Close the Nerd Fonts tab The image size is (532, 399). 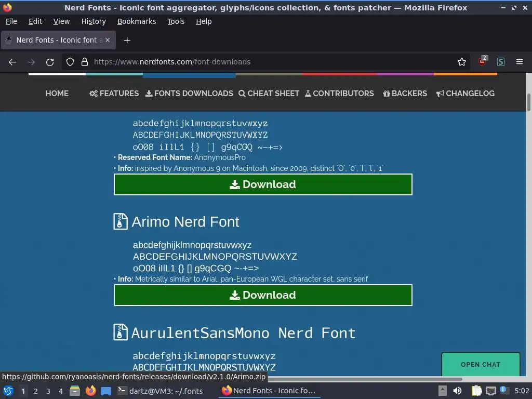(x=108, y=40)
